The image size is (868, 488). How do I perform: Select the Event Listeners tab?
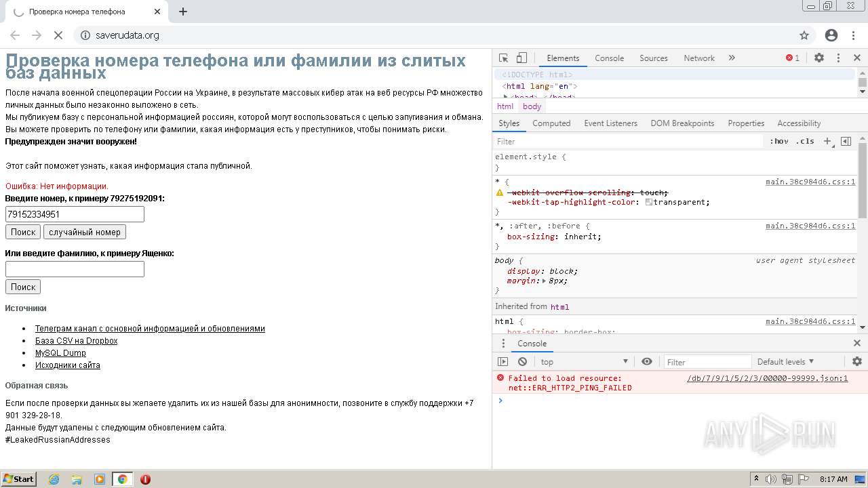pyautogui.click(x=610, y=123)
